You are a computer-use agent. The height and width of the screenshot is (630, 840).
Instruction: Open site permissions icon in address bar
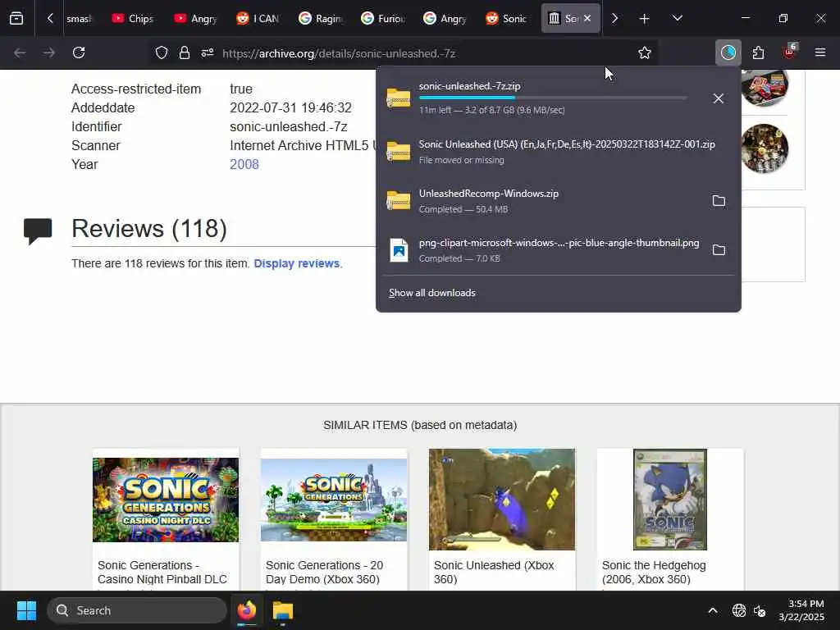click(208, 52)
